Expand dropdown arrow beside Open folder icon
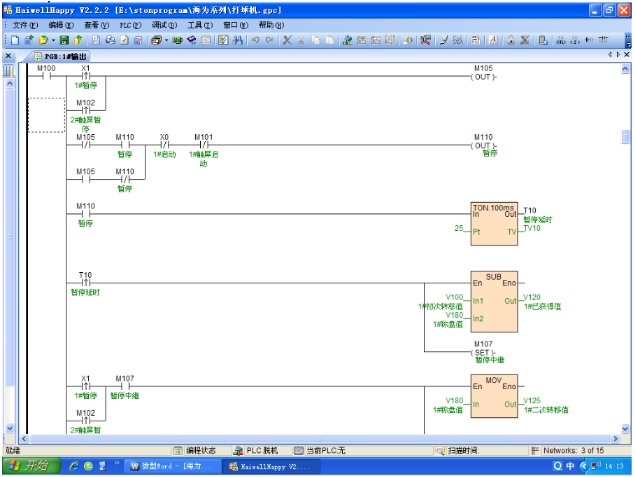Image resolution: width=635 pixels, height=477 pixels. 50,40
